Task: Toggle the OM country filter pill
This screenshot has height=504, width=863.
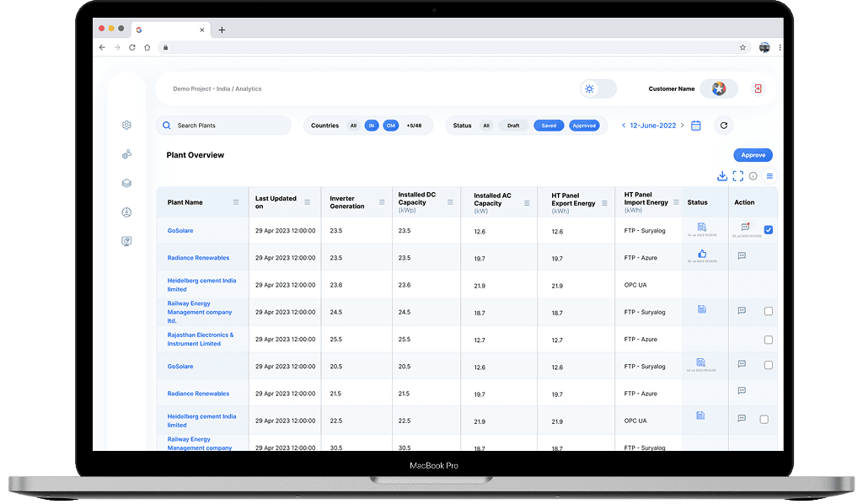Action: [391, 126]
